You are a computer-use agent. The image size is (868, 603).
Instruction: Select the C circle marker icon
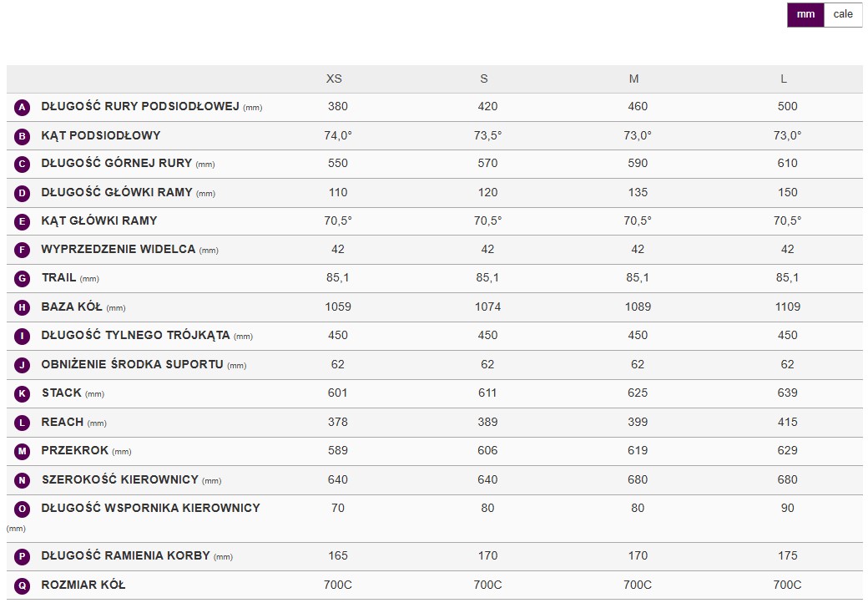[x=23, y=165]
